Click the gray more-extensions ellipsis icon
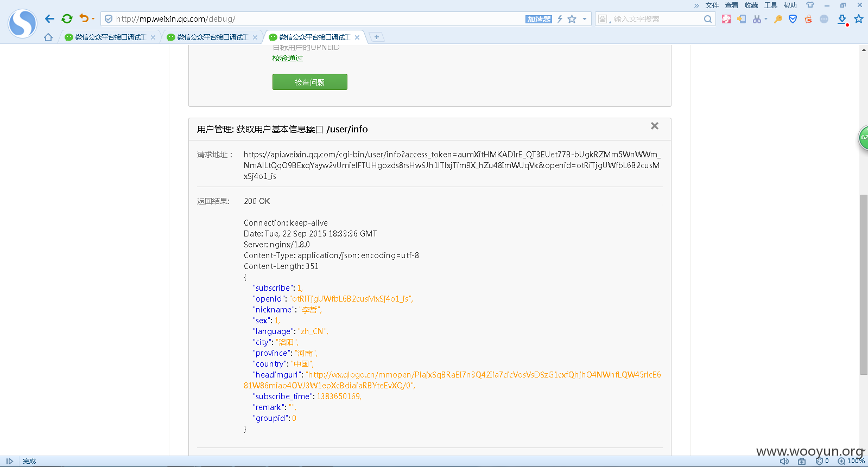Screen dimensions: 868x467 [x=824, y=19]
